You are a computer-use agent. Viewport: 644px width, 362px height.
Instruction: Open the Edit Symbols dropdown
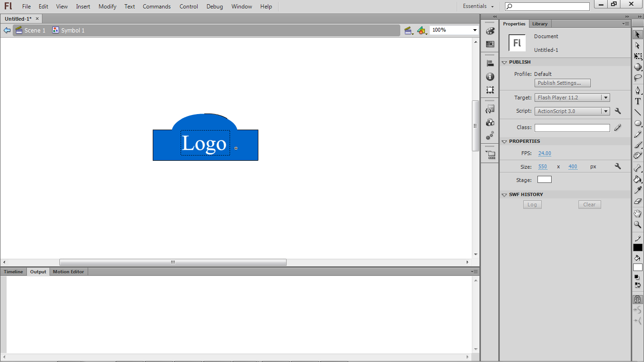422,31
